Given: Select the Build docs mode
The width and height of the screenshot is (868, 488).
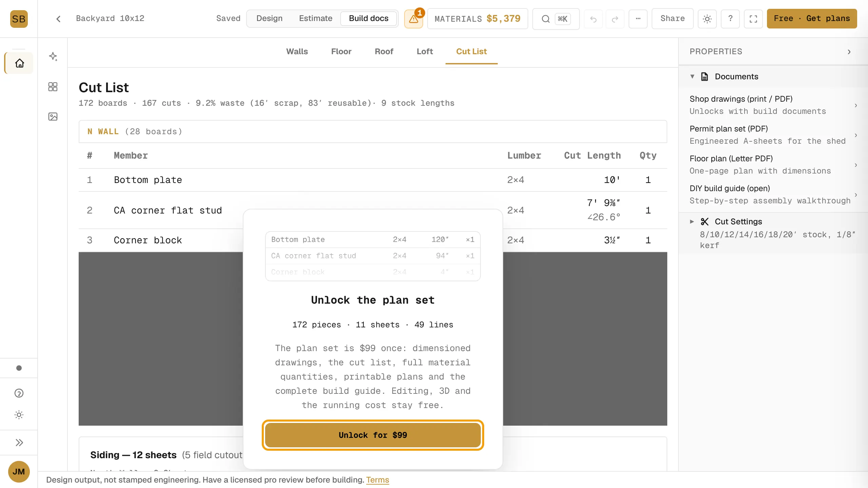Looking at the screenshot, I should click(x=369, y=19).
